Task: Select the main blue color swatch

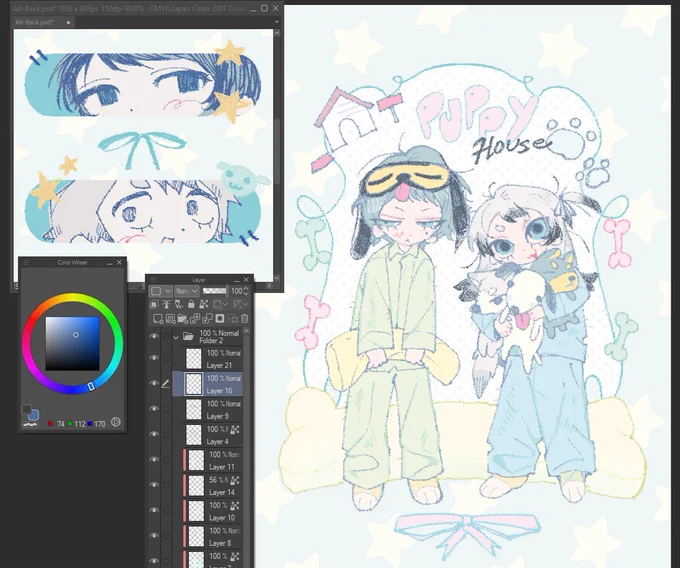Action: point(34,415)
